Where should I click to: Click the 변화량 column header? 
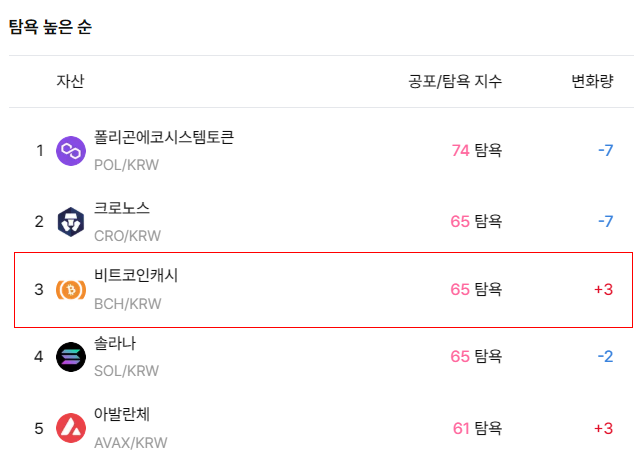pos(592,81)
